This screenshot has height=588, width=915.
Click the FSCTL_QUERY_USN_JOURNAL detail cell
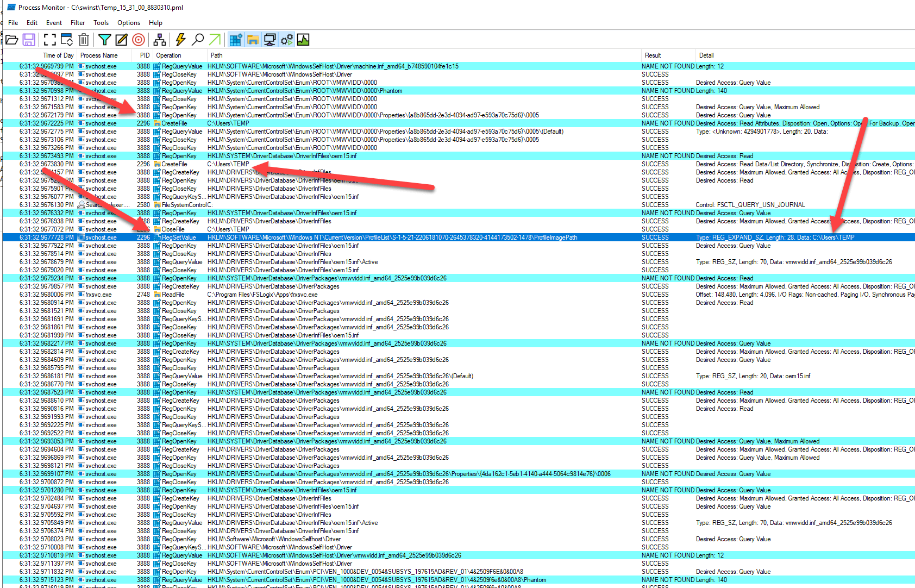pos(750,205)
